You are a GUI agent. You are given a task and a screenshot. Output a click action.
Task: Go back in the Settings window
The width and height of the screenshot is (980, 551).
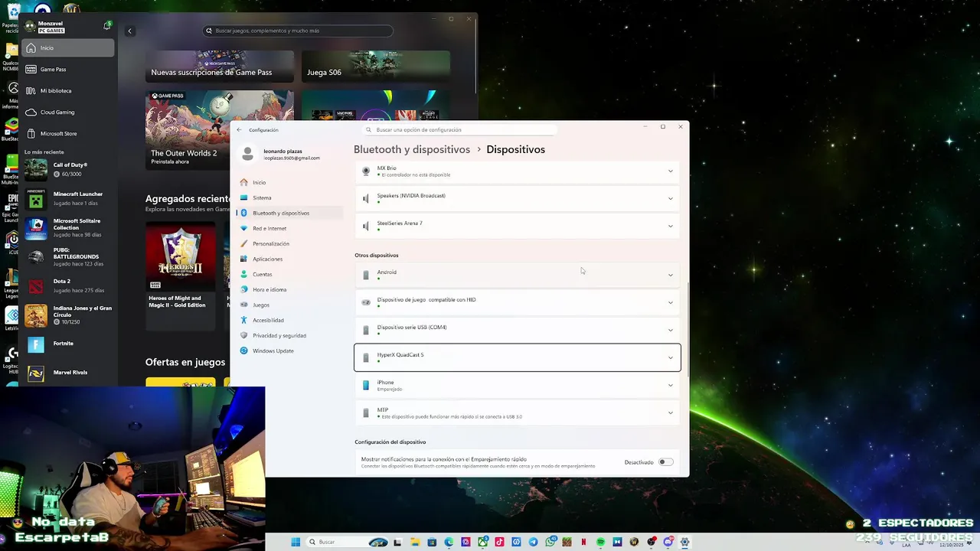tap(239, 130)
